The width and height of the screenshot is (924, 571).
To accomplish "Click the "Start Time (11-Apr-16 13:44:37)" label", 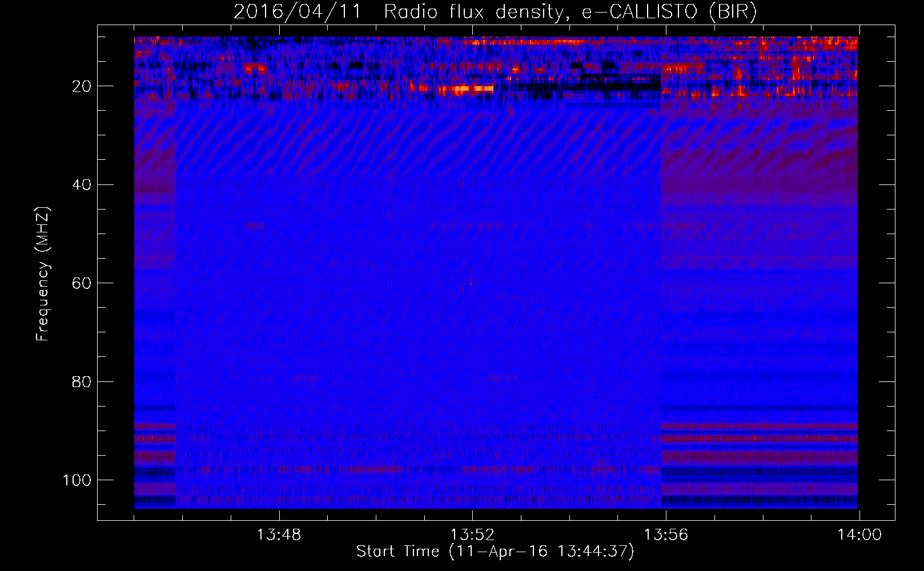I will click(x=495, y=551).
